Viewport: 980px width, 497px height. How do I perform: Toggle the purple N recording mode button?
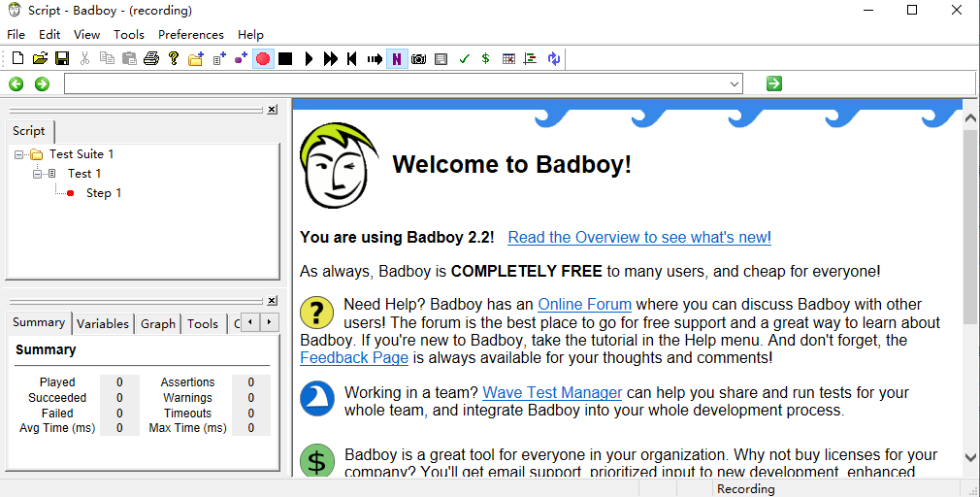[397, 59]
